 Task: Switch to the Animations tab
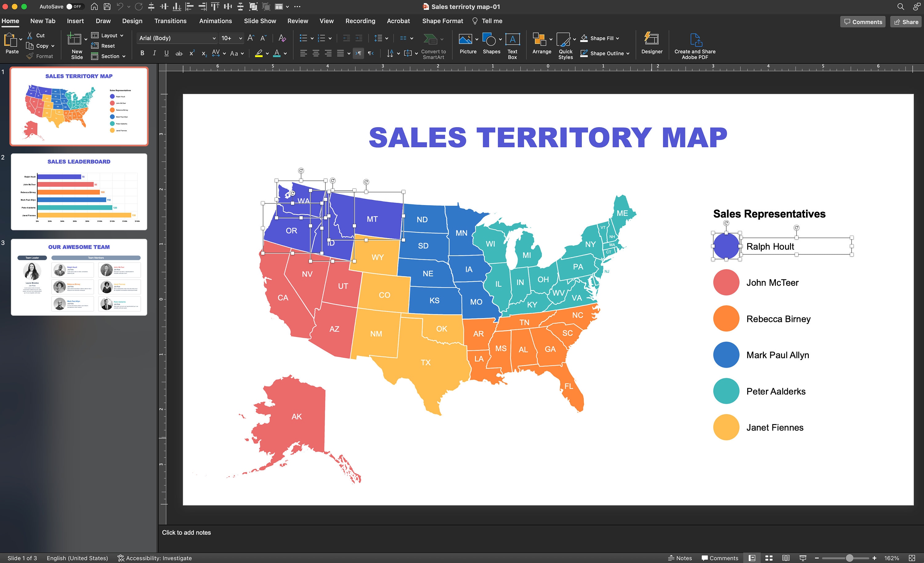[x=215, y=21]
